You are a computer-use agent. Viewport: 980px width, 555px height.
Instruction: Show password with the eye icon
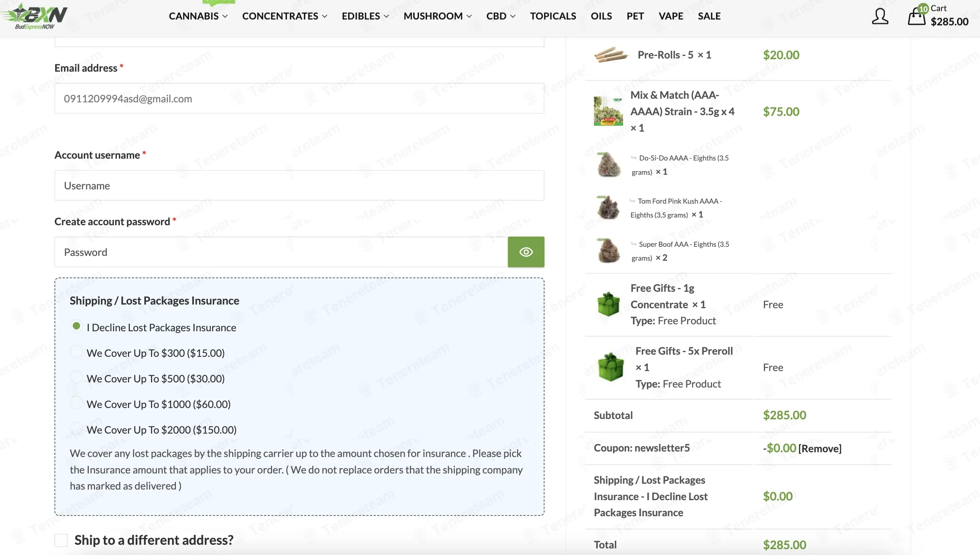(525, 252)
